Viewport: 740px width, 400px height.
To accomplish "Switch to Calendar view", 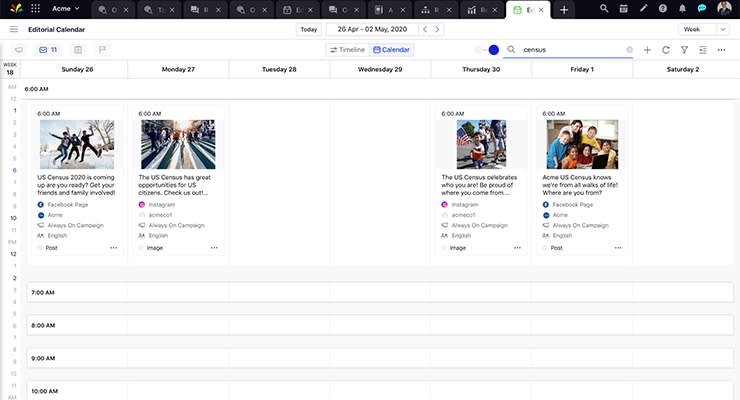I will (391, 50).
